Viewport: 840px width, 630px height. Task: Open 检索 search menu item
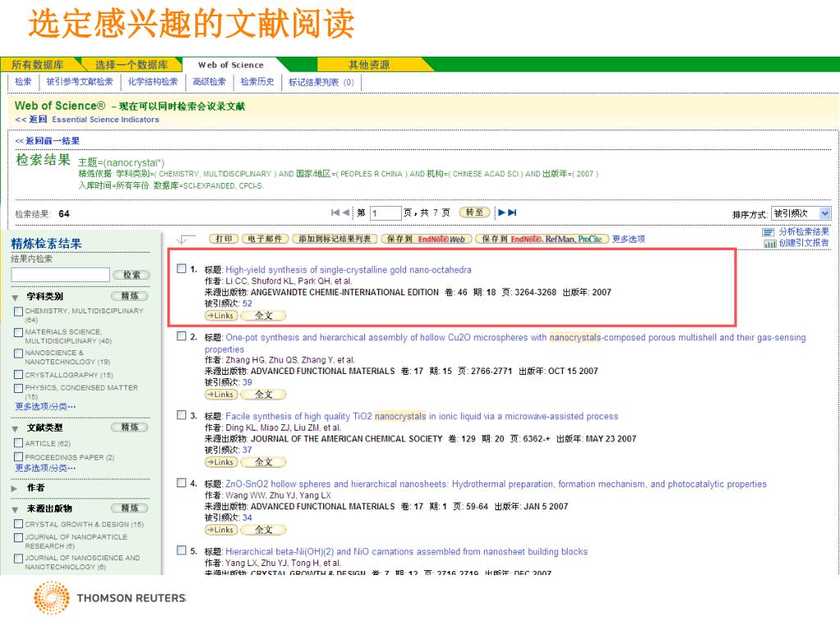coord(23,82)
